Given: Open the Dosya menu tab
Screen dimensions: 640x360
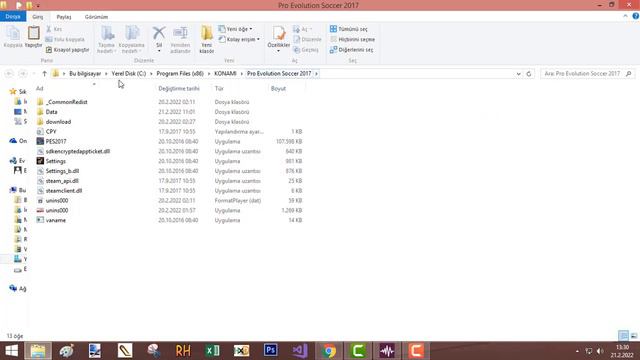Looking at the screenshot, I should [13, 17].
